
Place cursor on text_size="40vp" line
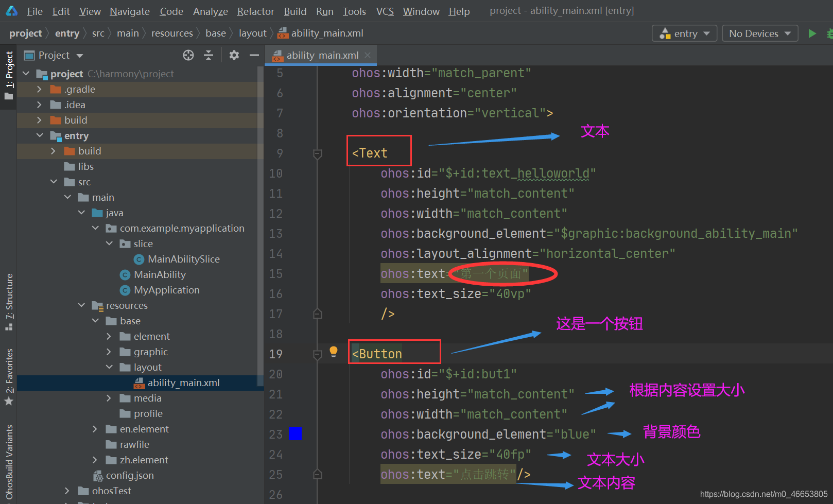456,294
